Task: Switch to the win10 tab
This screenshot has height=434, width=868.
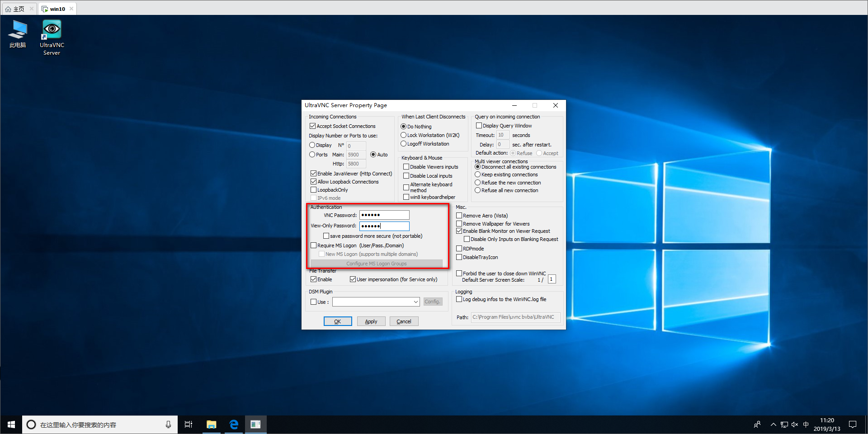Action: (x=57, y=9)
